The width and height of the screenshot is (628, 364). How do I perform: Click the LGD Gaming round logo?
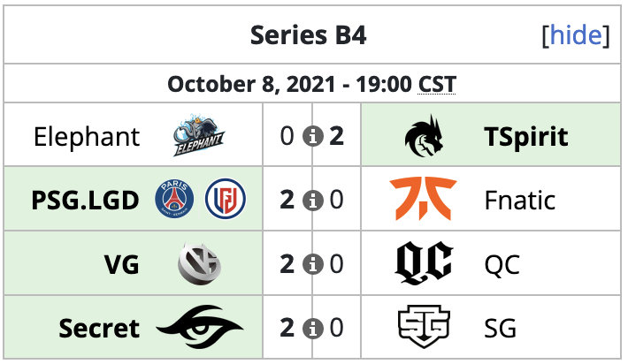tap(226, 199)
